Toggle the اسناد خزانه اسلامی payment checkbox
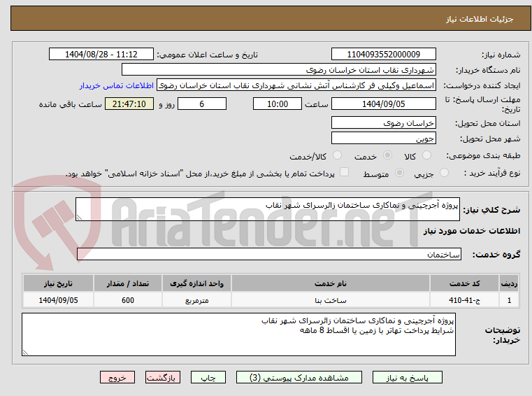The height and width of the screenshot is (396, 532). pyautogui.click(x=345, y=172)
